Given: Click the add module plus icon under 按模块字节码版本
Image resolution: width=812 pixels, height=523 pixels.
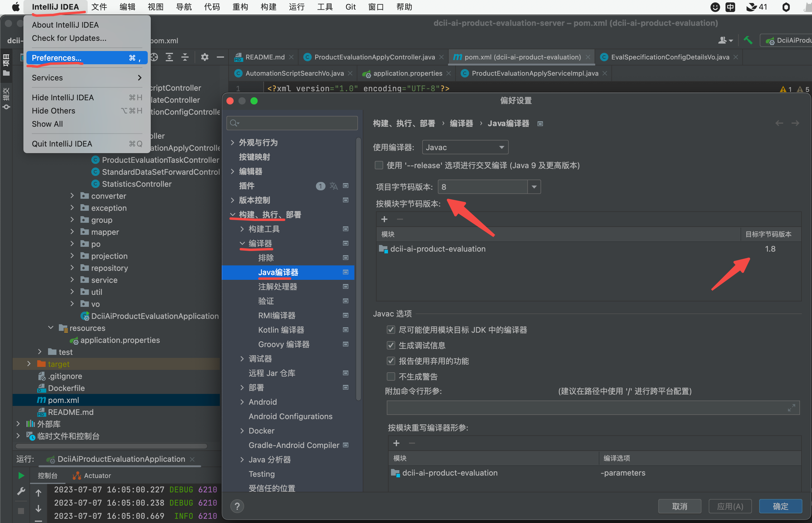Looking at the screenshot, I should coord(384,219).
